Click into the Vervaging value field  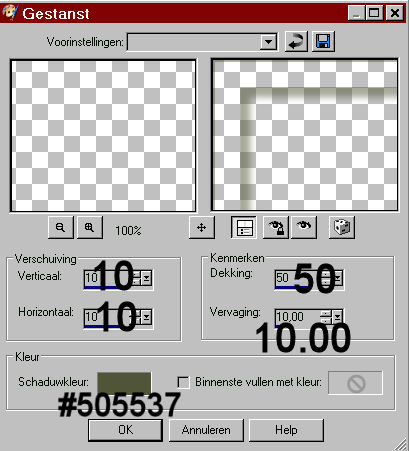pyautogui.click(x=297, y=317)
